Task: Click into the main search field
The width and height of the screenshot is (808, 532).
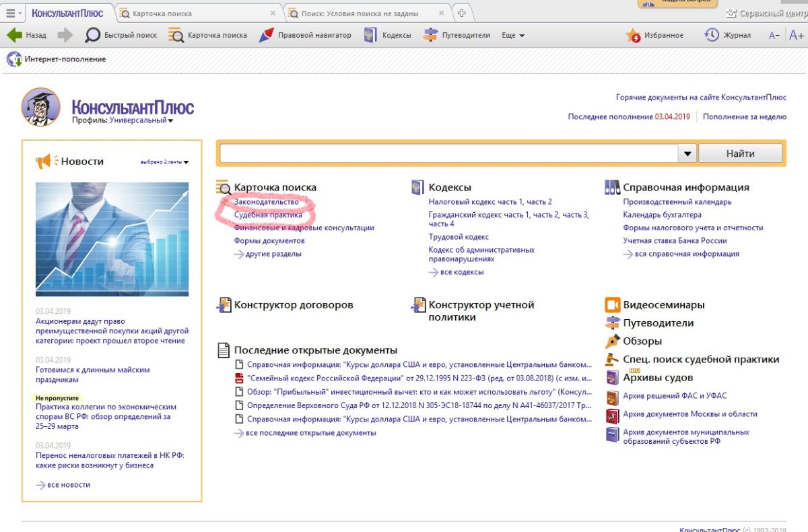Action: pyautogui.click(x=448, y=154)
